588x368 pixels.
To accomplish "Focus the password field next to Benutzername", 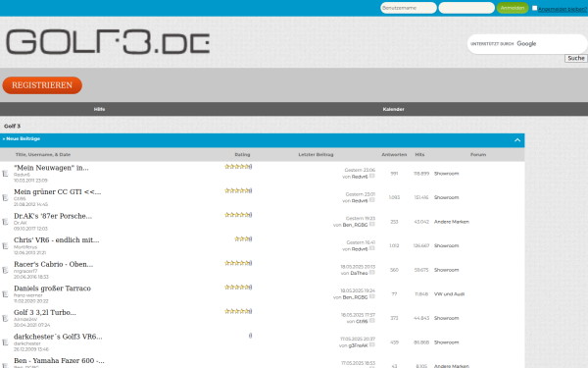I will pyautogui.click(x=466, y=8).
